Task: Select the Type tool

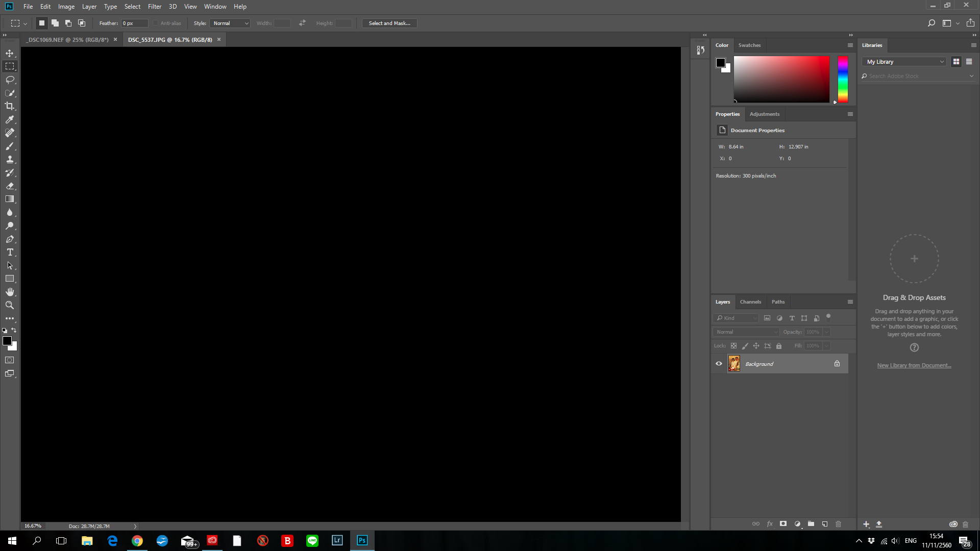Action: click(10, 252)
